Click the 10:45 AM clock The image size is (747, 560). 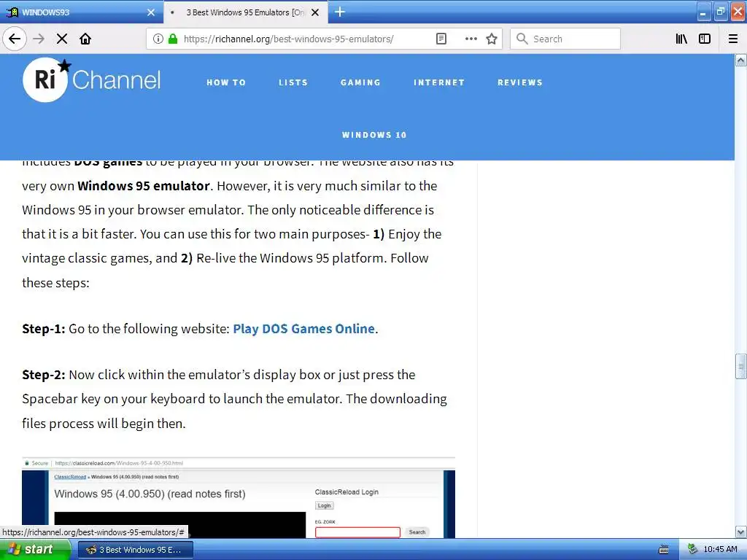click(x=720, y=550)
